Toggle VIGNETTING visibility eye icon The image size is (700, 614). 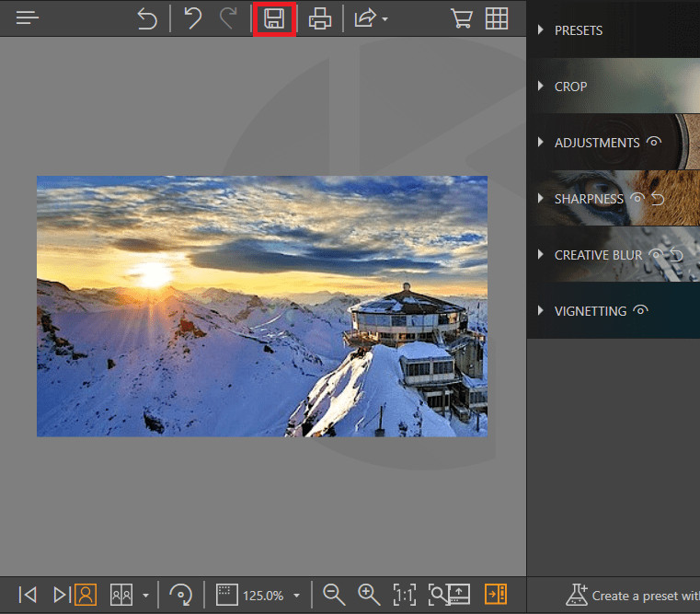(641, 310)
